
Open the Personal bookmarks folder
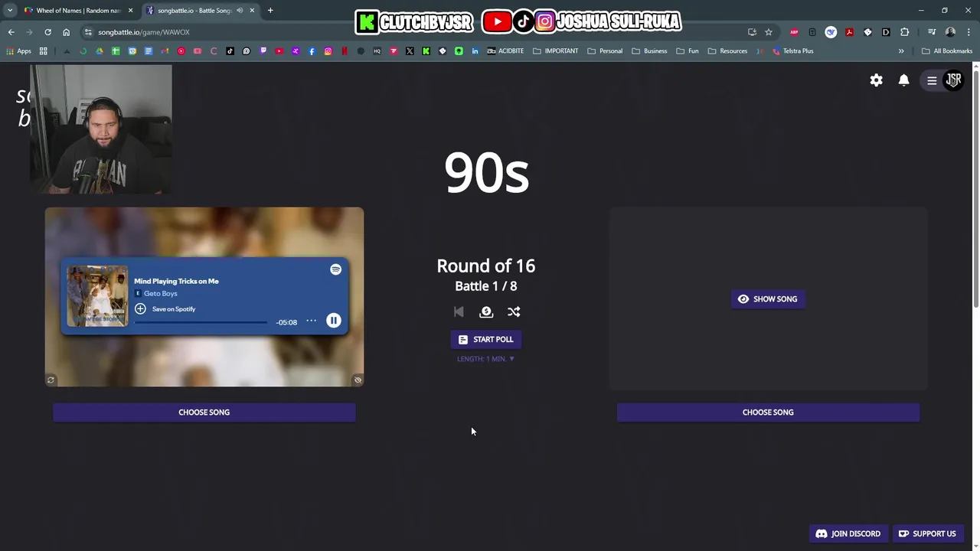point(605,51)
